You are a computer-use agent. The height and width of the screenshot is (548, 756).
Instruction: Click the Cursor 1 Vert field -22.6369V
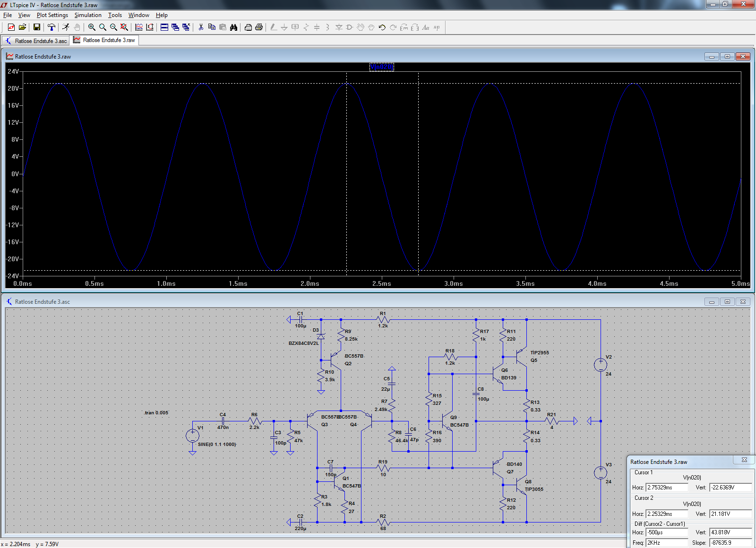pos(730,487)
